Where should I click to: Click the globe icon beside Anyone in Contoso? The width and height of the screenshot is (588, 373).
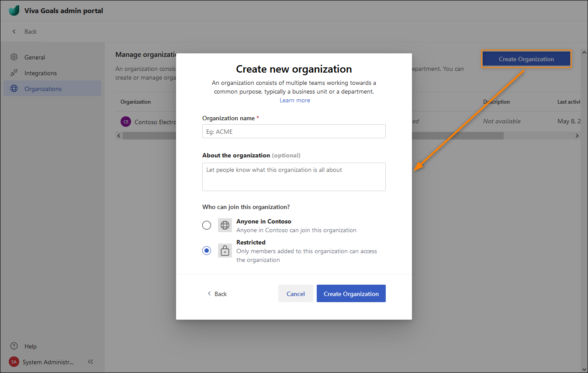click(x=225, y=225)
